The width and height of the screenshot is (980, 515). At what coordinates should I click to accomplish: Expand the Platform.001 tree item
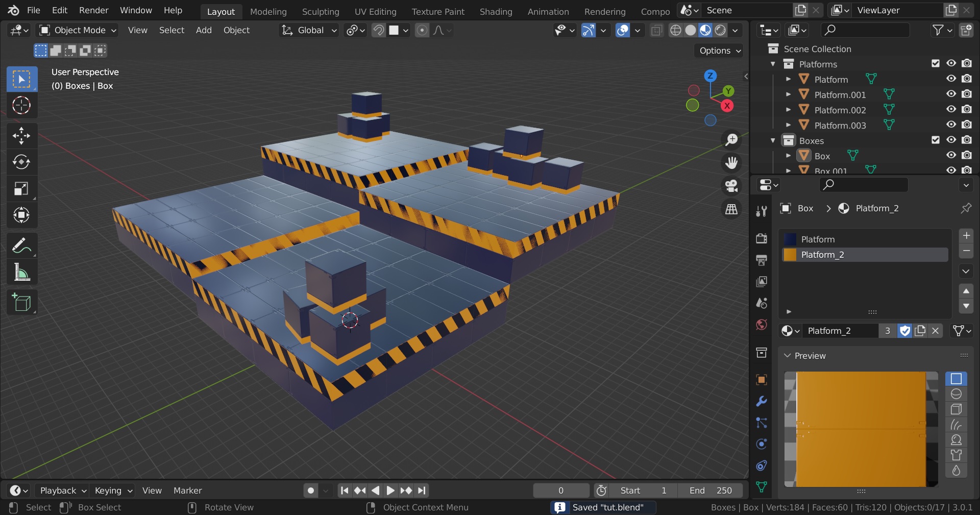(x=788, y=94)
